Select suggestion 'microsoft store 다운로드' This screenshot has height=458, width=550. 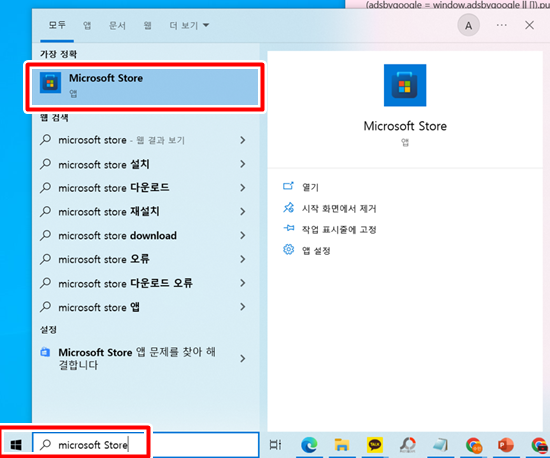click(114, 188)
